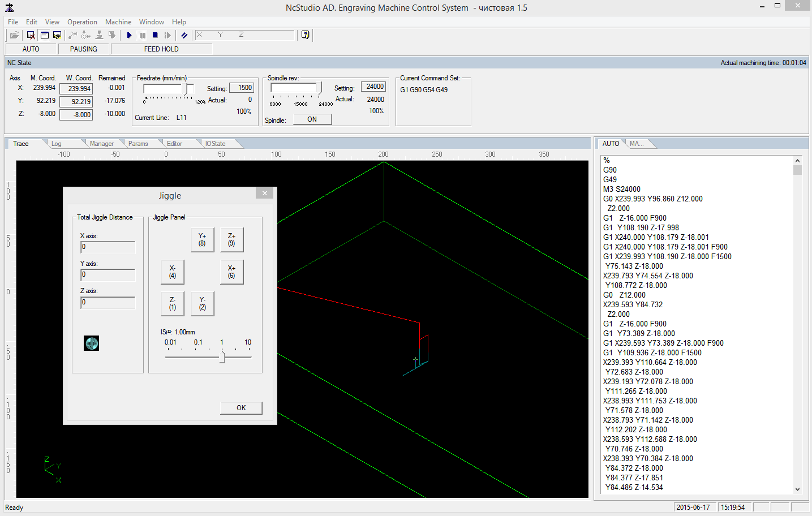Click the X axis jiggle distance field

coord(108,247)
